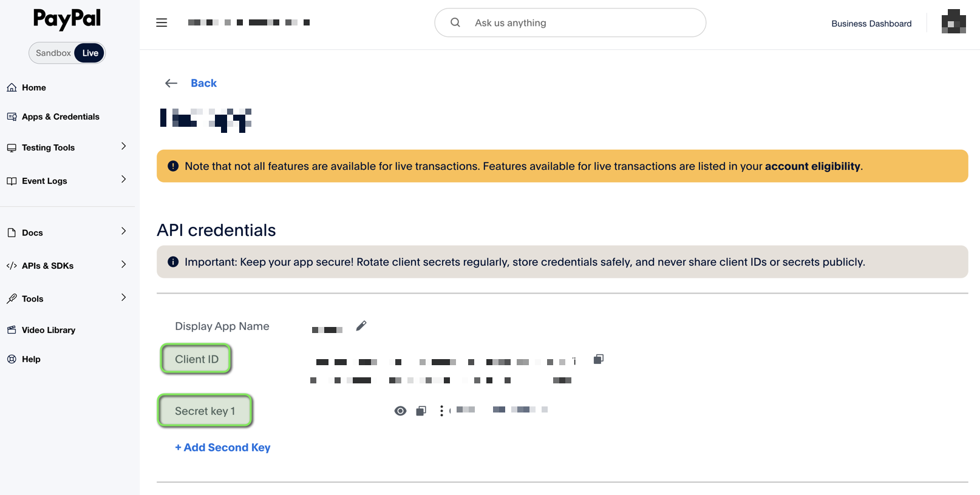Open the hamburger menu icon

coord(162,22)
